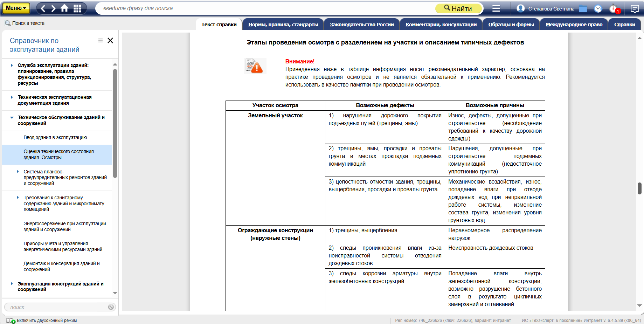Screen dimensions: 644x324
Task: Expand Система планово-предупредительных ремонтов item
Action: point(18,172)
